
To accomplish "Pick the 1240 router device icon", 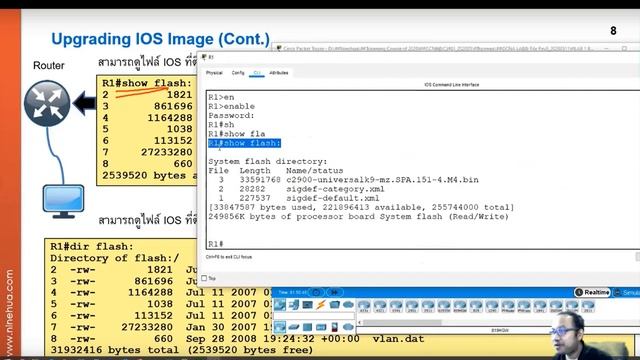I will [492, 306].
